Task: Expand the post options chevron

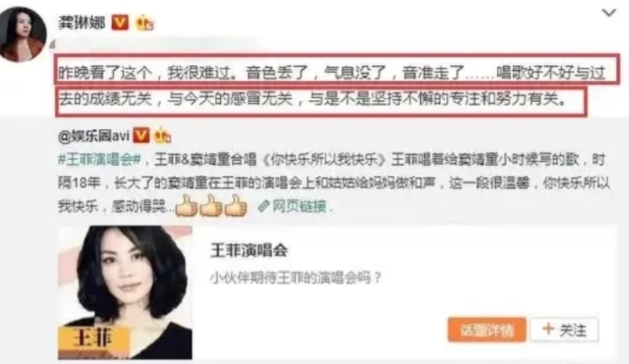Action: pyautogui.click(x=609, y=13)
